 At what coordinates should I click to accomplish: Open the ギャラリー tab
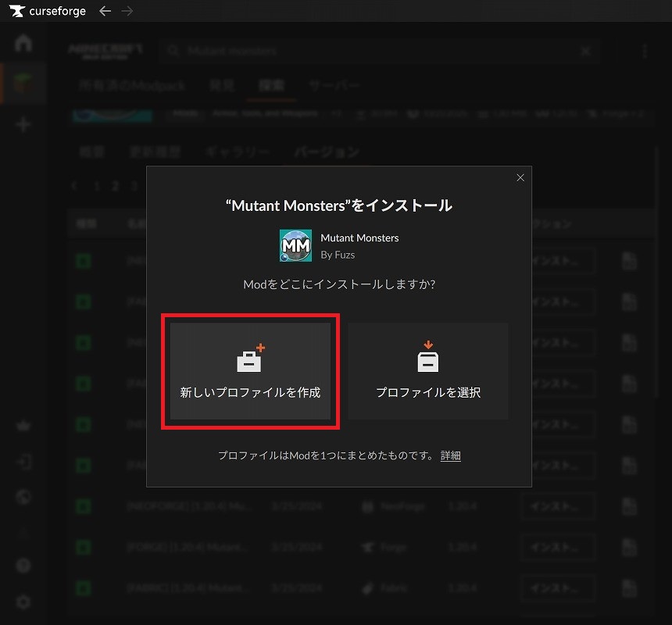pyautogui.click(x=238, y=152)
